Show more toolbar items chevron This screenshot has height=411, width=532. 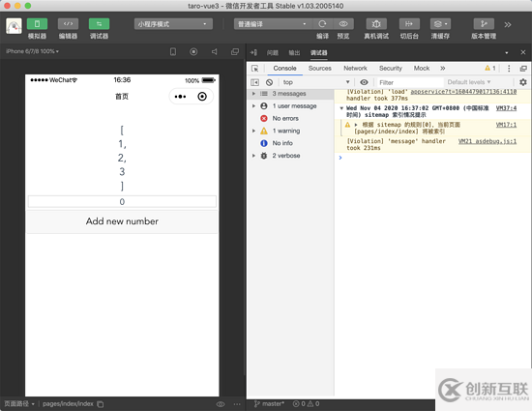tap(508, 24)
